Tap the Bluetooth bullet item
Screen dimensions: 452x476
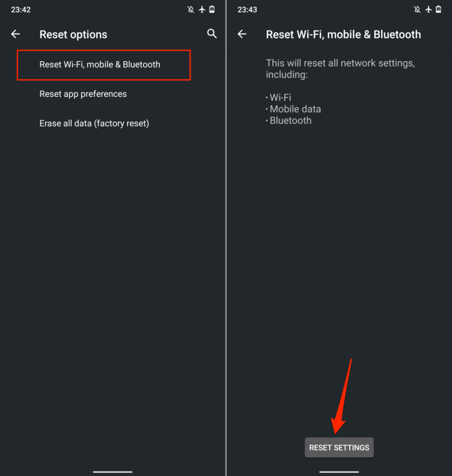click(x=290, y=121)
